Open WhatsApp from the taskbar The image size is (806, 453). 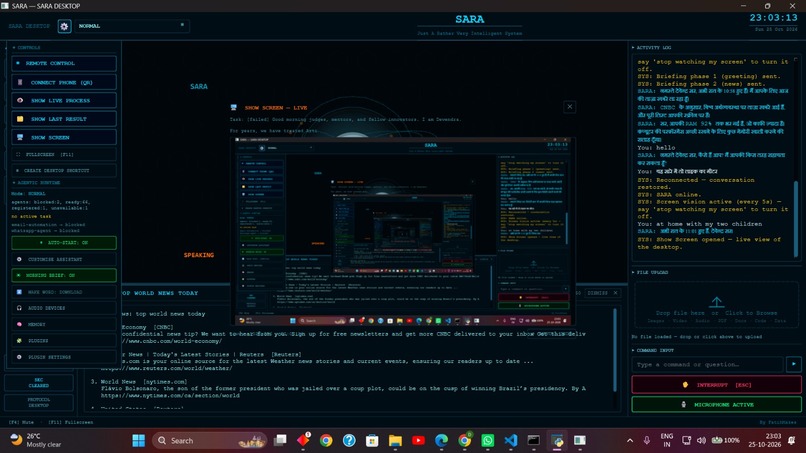coord(487,441)
